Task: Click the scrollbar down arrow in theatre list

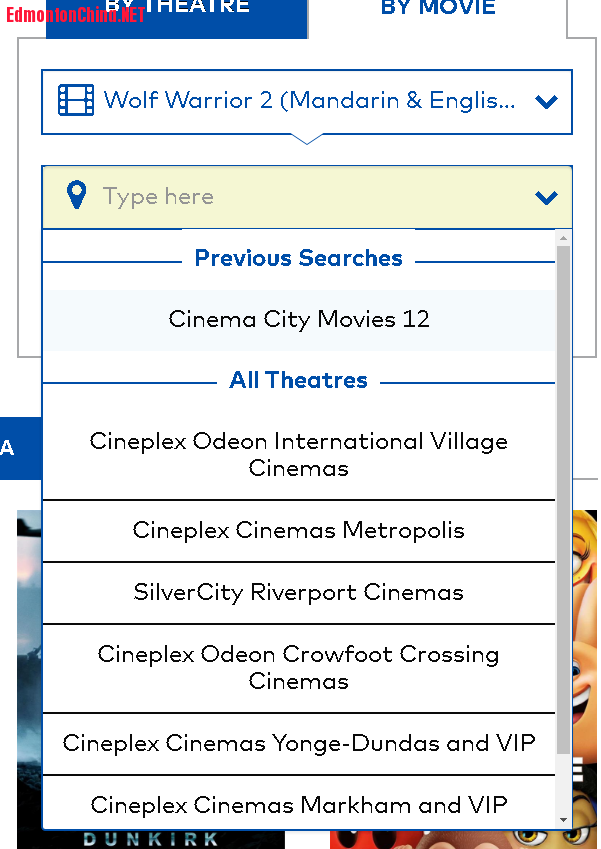Action: (563, 821)
